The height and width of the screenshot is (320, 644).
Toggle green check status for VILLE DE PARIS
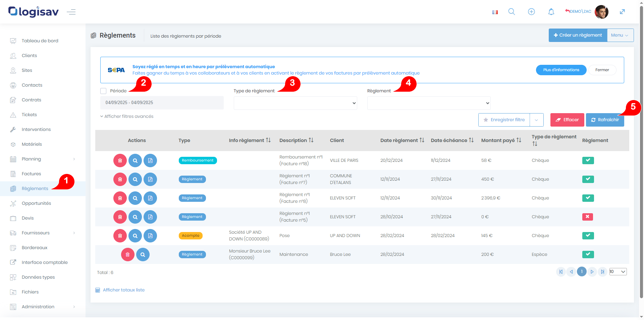click(588, 161)
